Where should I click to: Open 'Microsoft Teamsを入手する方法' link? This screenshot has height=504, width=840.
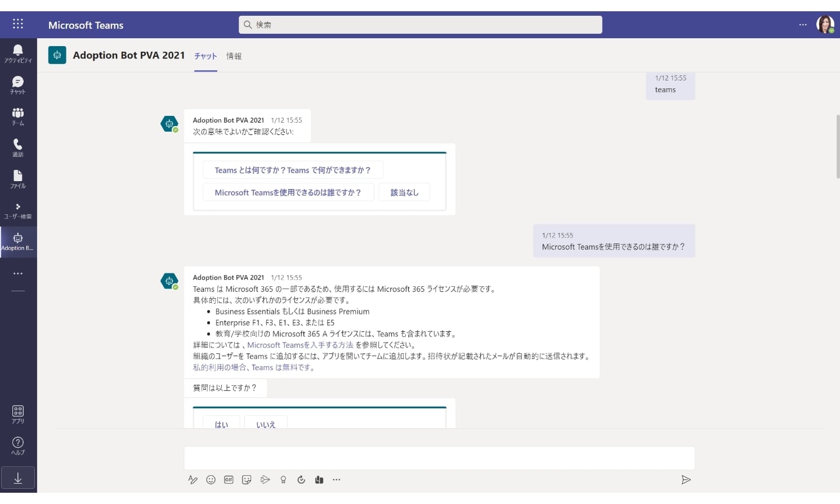(x=300, y=345)
